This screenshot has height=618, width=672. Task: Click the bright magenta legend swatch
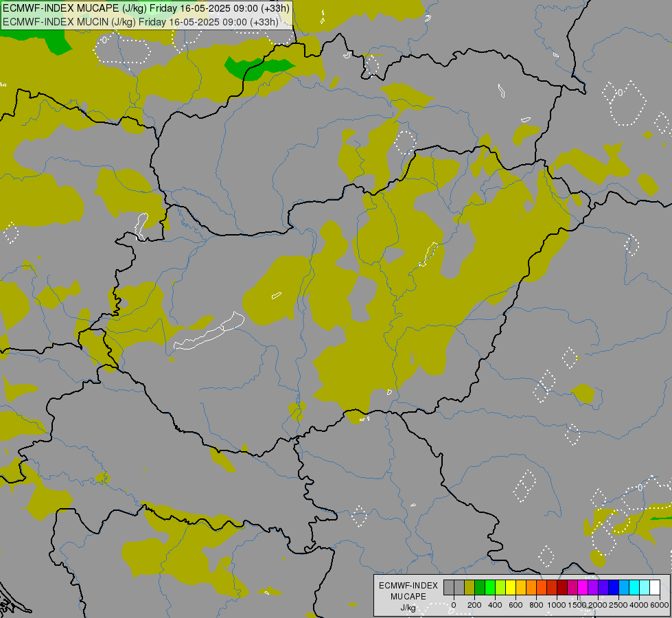[x=583, y=587]
